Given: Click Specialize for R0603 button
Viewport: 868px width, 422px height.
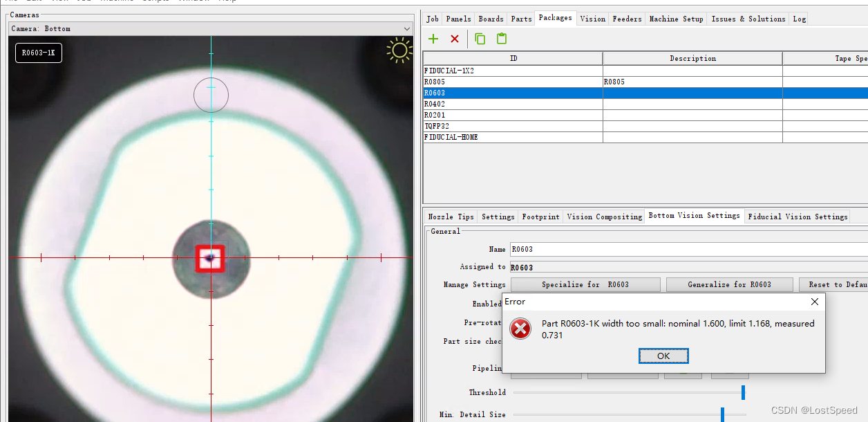Looking at the screenshot, I should point(585,284).
